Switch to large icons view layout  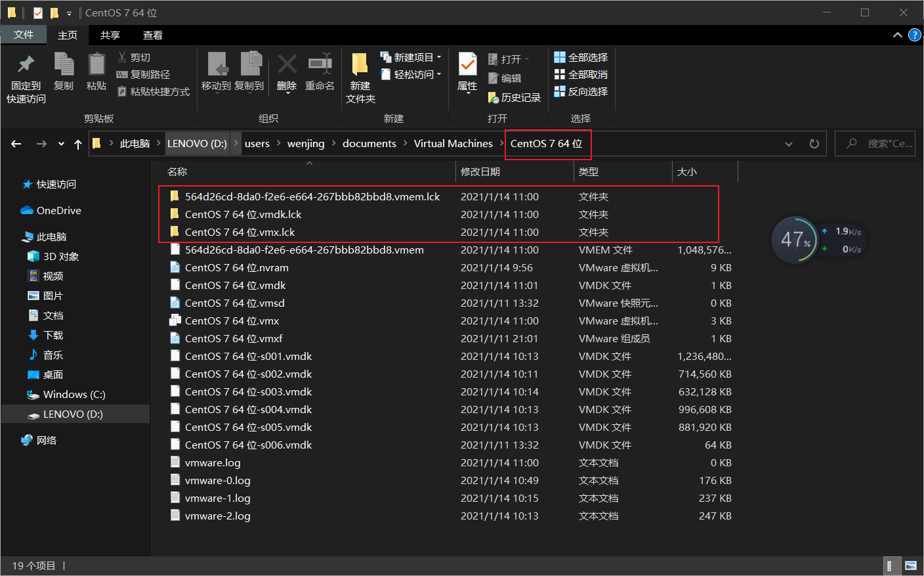(x=911, y=565)
